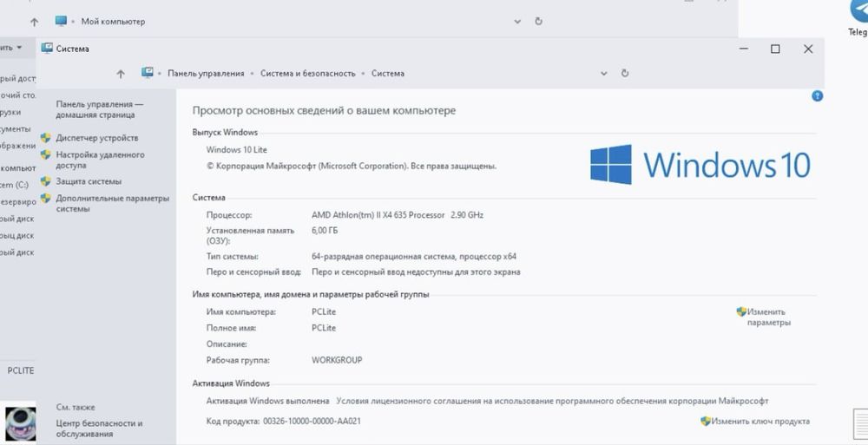Click Изменить параметры link
The height and width of the screenshot is (445, 868).
pos(768,317)
